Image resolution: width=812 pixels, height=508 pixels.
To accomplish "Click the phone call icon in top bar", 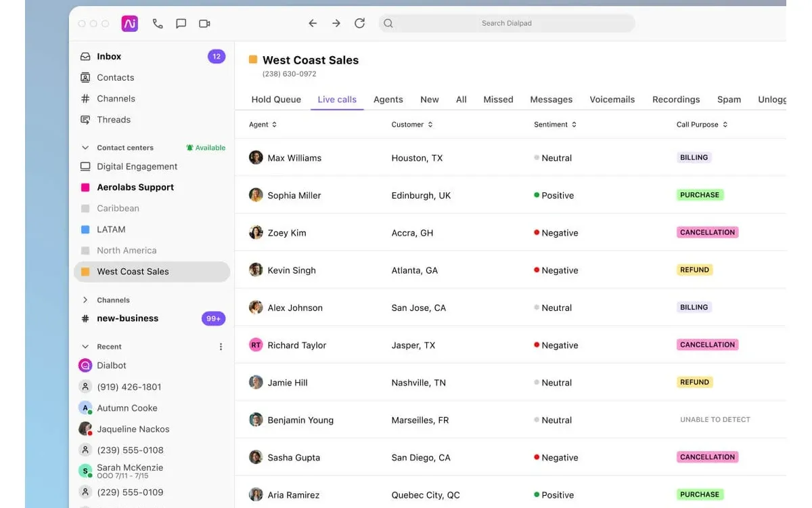I will click(158, 24).
